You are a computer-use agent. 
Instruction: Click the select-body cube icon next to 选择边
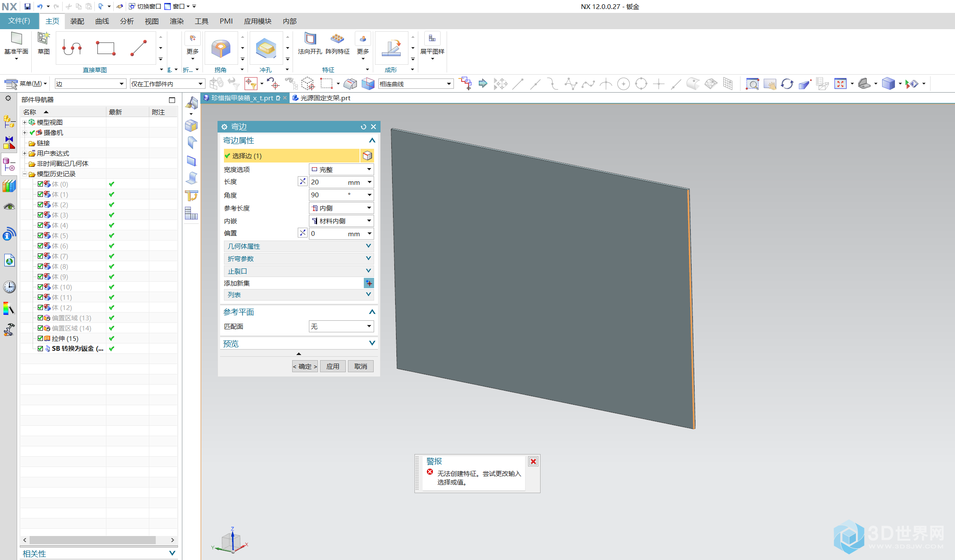click(x=367, y=156)
